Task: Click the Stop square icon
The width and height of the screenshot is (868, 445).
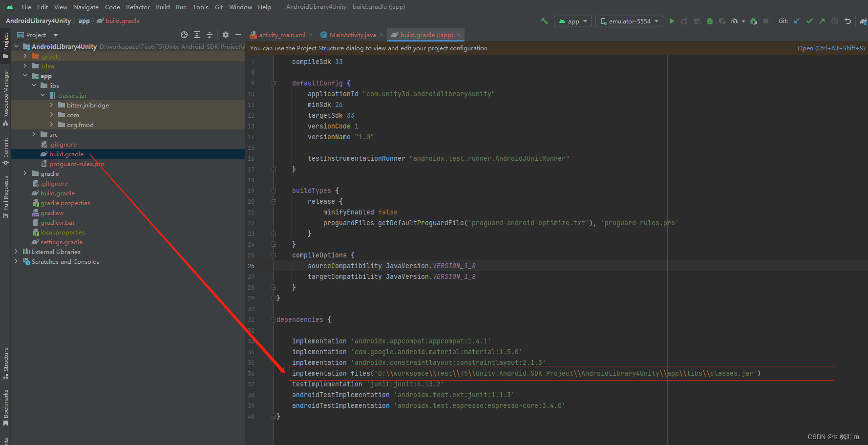Action: coord(766,21)
